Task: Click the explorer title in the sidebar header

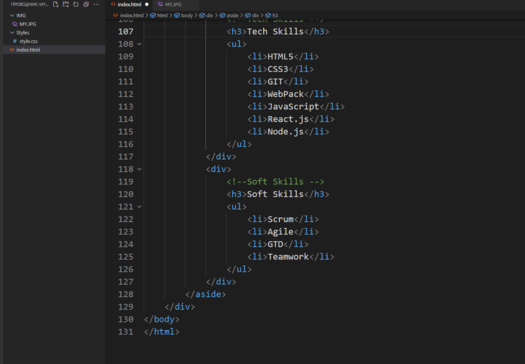Action: point(29,4)
